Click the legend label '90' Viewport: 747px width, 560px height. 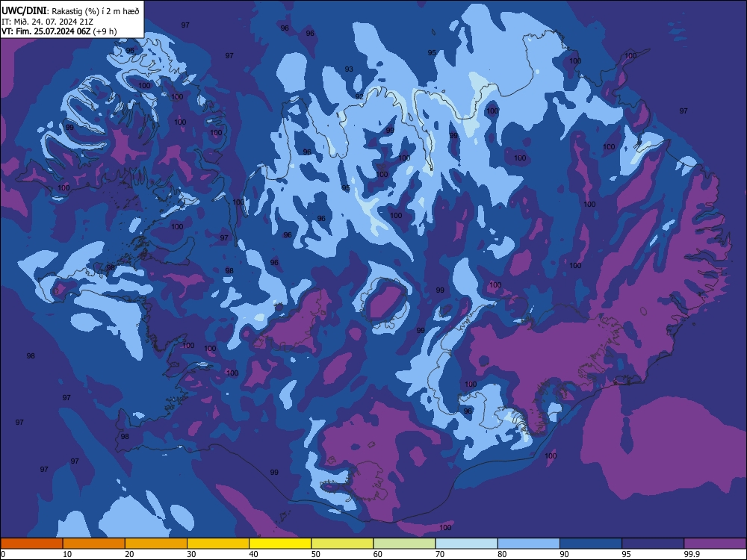[x=564, y=554]
